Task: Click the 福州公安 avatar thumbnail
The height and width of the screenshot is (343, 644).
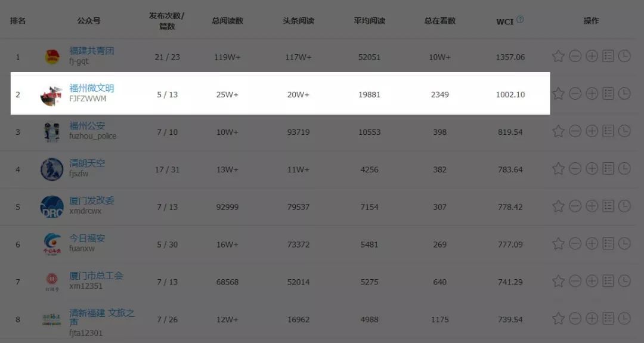Action: pyautogui.click(x=52, y=132)
